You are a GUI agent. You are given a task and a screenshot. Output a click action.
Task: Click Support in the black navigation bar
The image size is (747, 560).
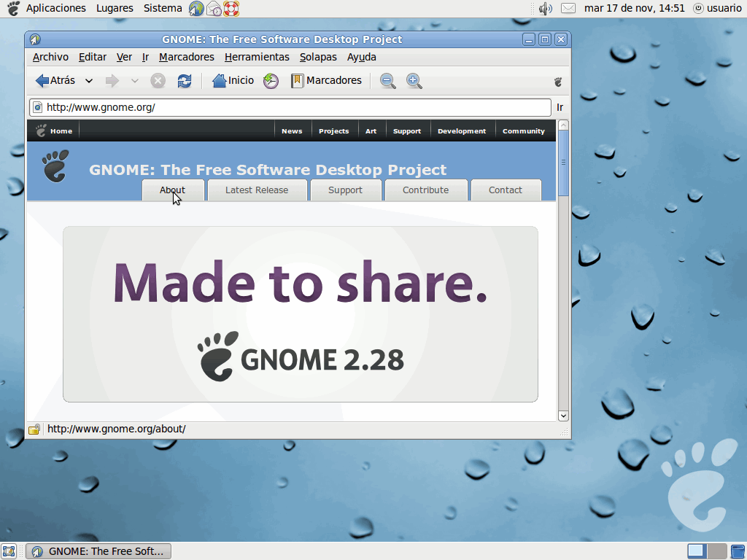(407, 131)
